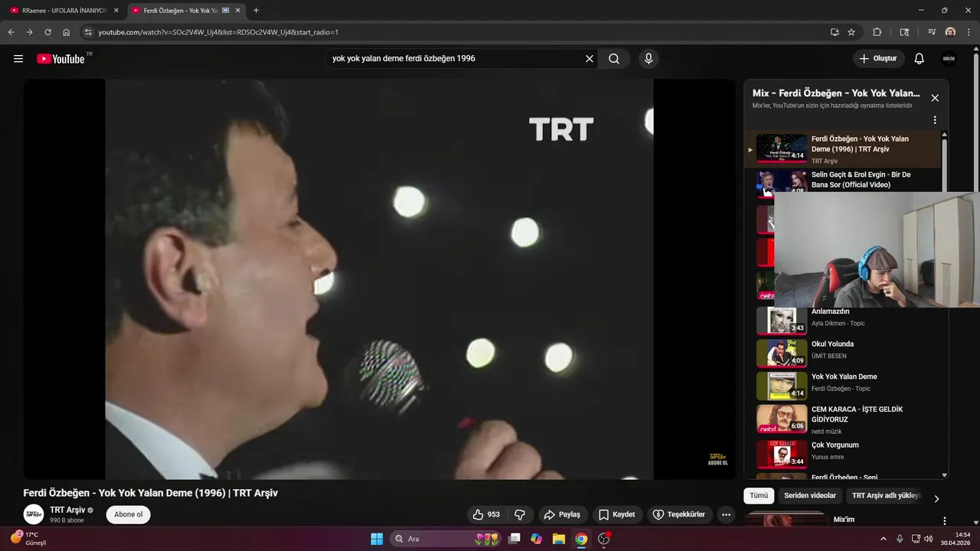
Task: Open the YouTube account avatar menu
Action: [949, 59]
